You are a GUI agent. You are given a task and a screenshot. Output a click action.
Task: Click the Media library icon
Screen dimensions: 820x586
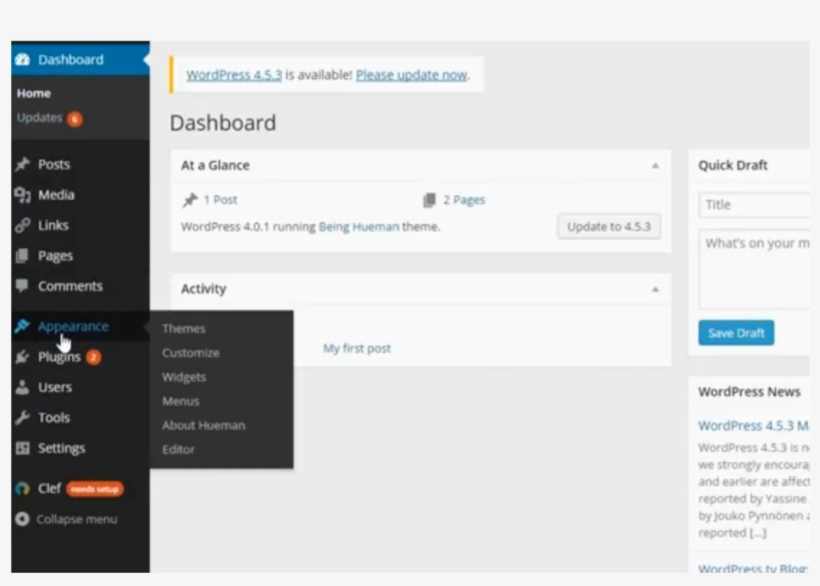click(22, 195)
